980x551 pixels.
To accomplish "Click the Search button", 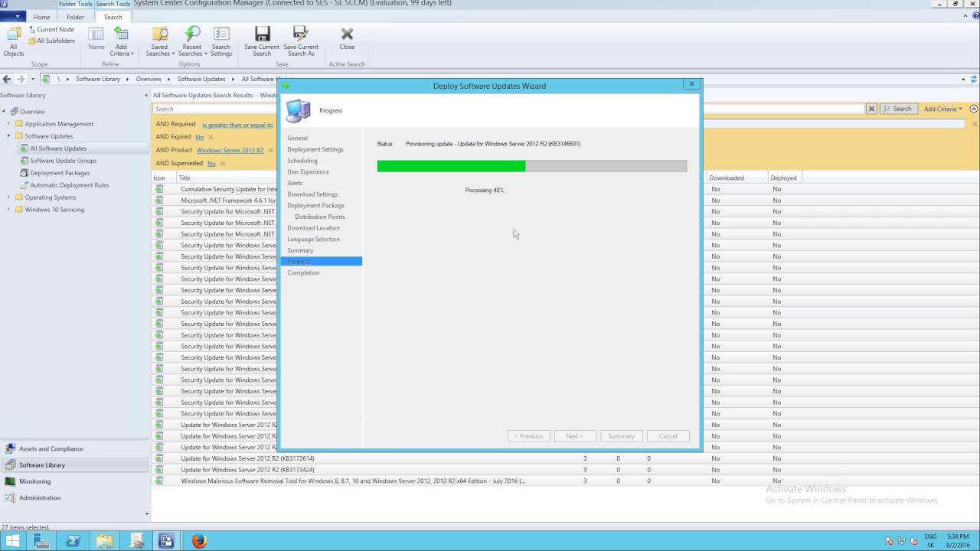I will click(x=898, y=109).
